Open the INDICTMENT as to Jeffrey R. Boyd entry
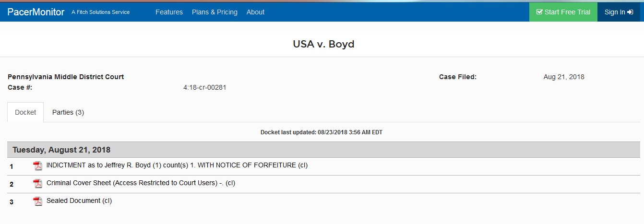Image resolution: width=644 pixels, height=224 pixels. 177,165
